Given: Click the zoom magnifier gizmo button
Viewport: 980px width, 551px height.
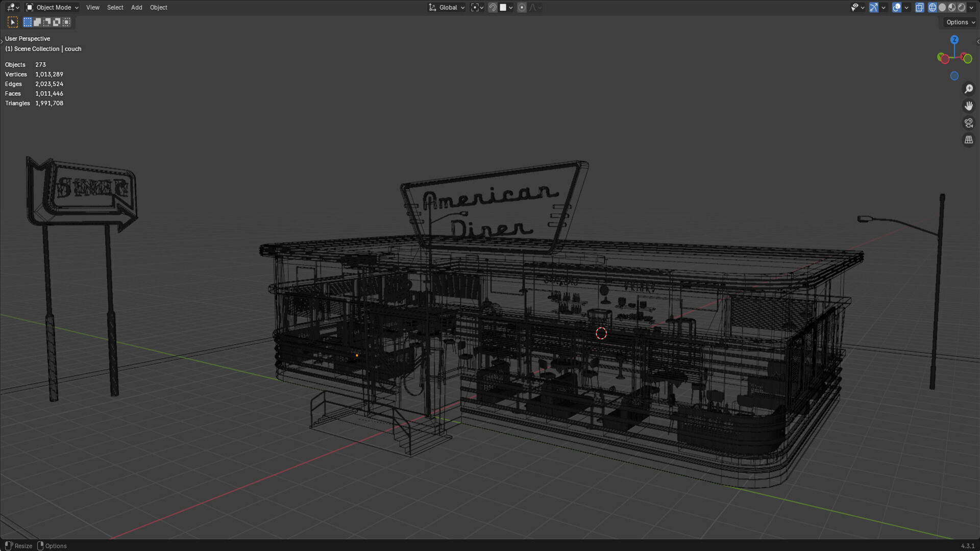Looking at the screenshot, I should coord(968,89).
